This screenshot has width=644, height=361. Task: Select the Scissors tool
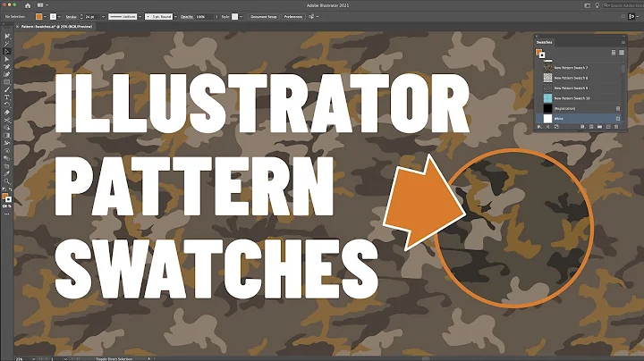(7, 121)
